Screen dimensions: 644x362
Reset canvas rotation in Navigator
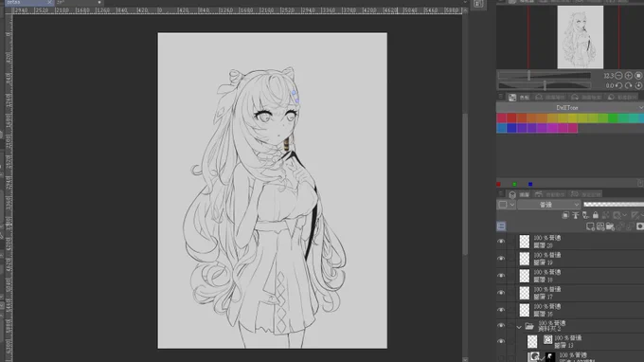point(638,85)
